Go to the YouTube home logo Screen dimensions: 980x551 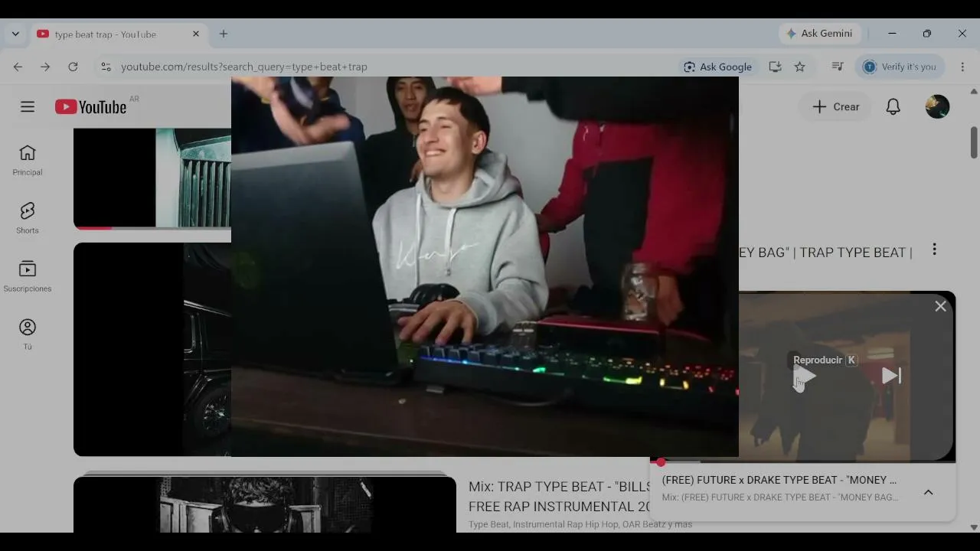tap(91, 107)
